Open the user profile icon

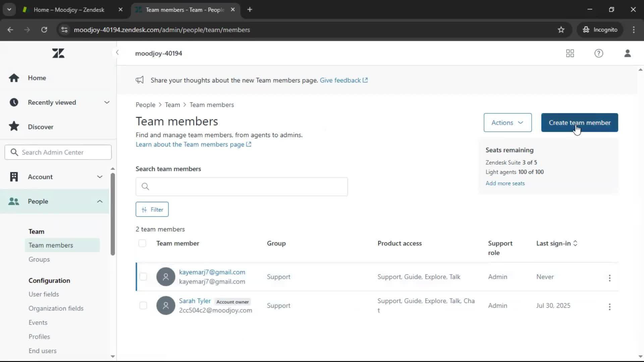coord(628,53)
